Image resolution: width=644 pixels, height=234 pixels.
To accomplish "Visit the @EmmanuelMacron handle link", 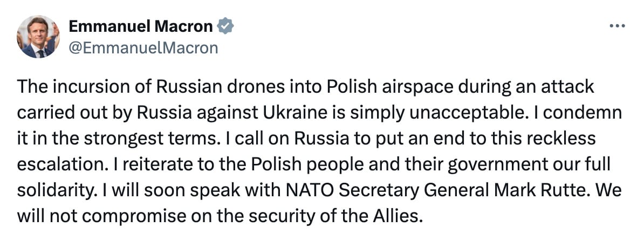I will coord(143,48).
